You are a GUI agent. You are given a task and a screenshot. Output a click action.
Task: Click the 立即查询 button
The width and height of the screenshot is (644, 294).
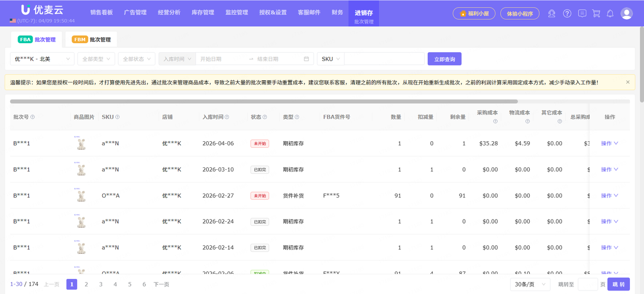(x=444, y=59)
